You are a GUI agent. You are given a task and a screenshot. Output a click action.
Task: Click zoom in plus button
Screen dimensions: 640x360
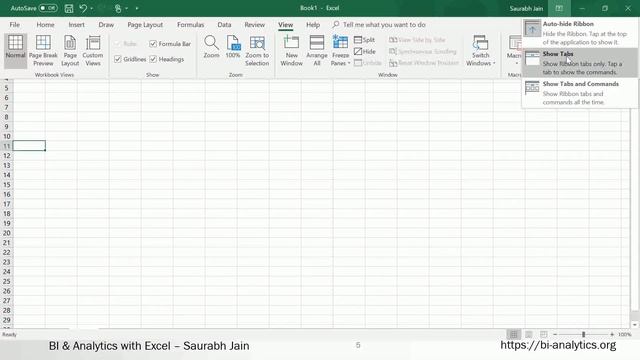[x=612, y=334]
